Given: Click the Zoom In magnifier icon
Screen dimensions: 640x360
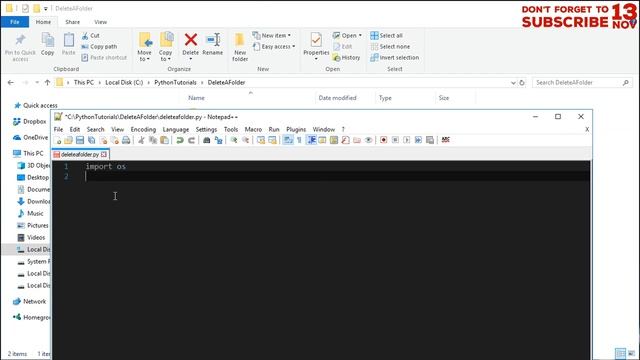Looking at the screenshot, I should tap(234, 140).
